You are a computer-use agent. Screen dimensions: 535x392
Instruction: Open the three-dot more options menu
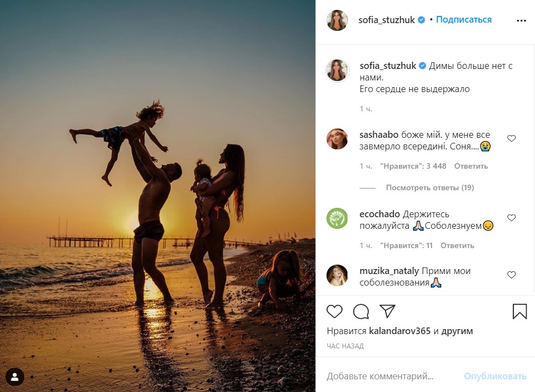[x=521, y=20]
